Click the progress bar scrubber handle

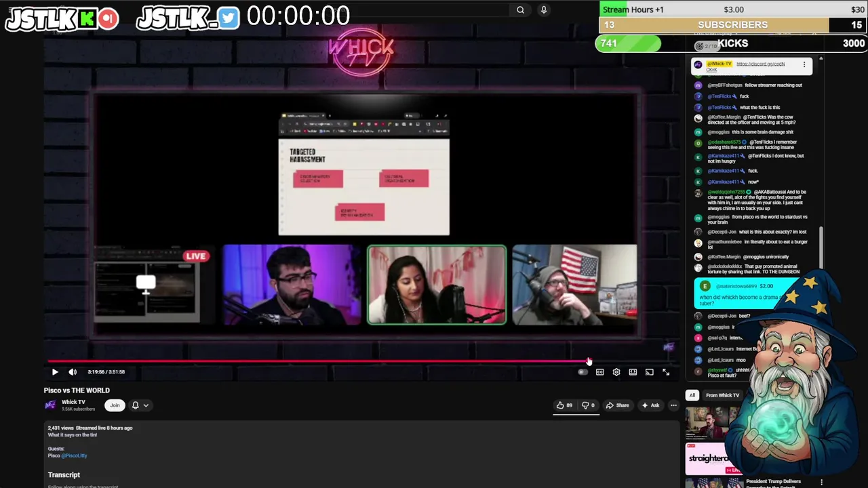(x=589, y=361)
